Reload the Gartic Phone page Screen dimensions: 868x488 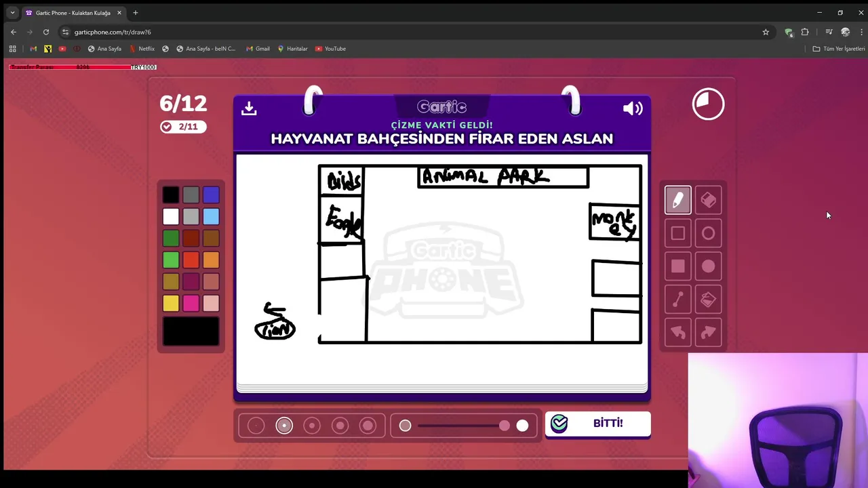point(46,32)
